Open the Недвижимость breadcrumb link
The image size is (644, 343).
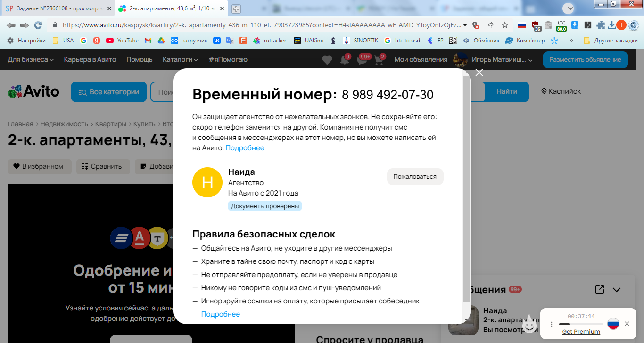pyautogui.click(x=64, y=124)
